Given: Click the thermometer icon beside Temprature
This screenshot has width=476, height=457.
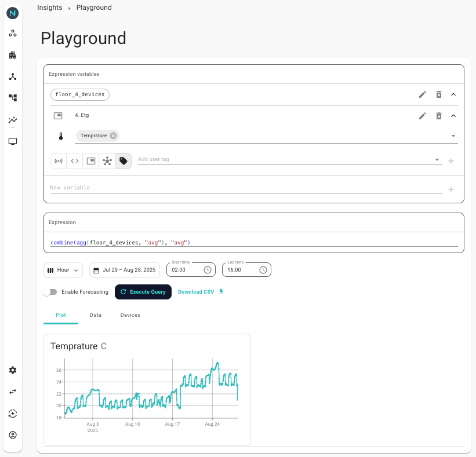Looking at the screenshot, I should [x=61, y=136].
